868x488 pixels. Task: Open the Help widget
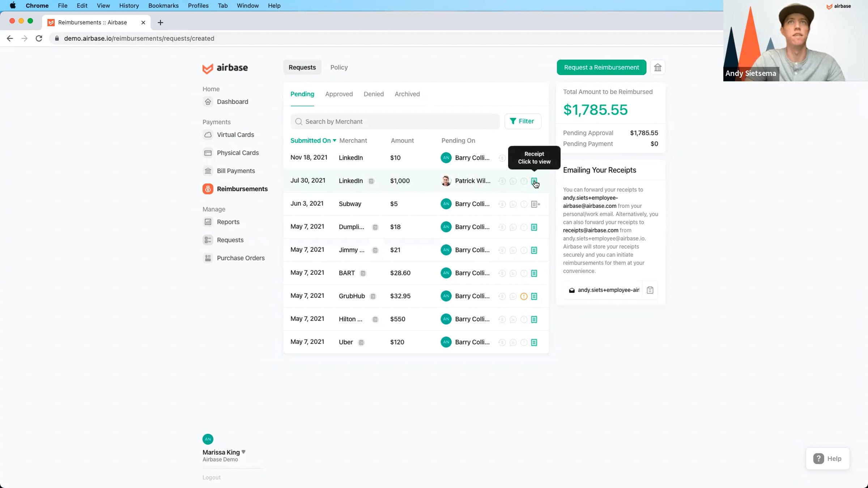pyautogui.click(x=827, y=459)
